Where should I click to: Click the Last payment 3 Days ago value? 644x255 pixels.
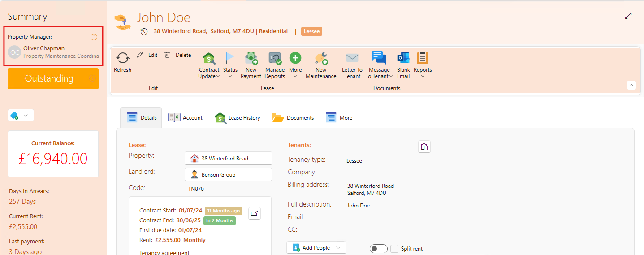[x=25, y=251]
